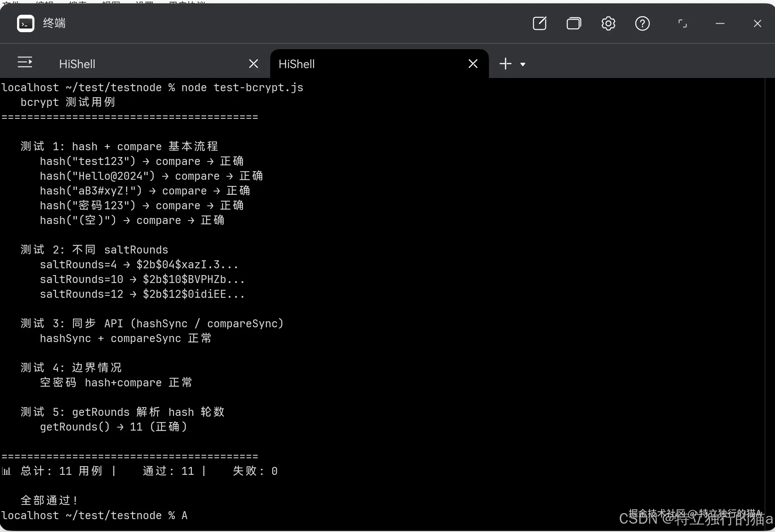Screen dimensions: 775x532
Task: Click heading '测试 5: getRounds 解析 hash 轮数'
Action: 123,412
